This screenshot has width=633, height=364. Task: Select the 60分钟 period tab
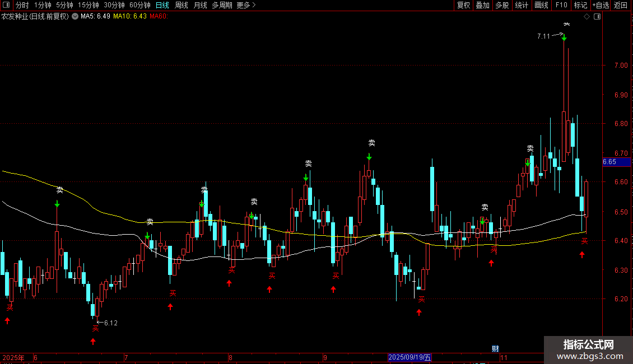[140, 5]
